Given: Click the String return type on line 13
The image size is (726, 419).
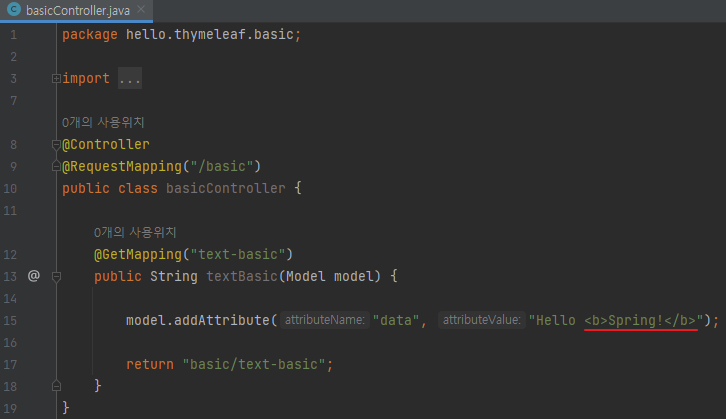Looking at the screenshot, I should coord(174,276).
